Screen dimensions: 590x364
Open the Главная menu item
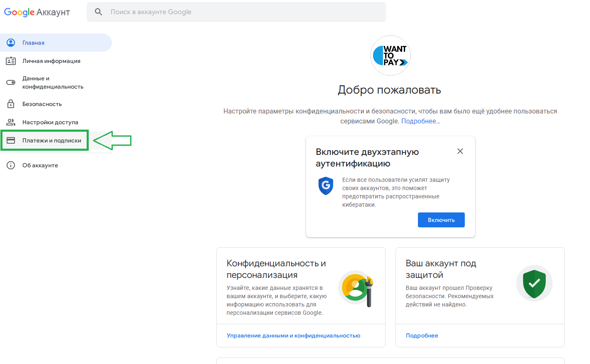click(x=56, y=43)
